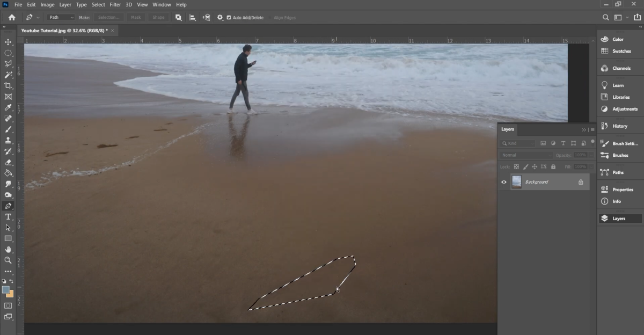
Task: Toggle lock transparent pixels icon
Action: tap(516, 167)
